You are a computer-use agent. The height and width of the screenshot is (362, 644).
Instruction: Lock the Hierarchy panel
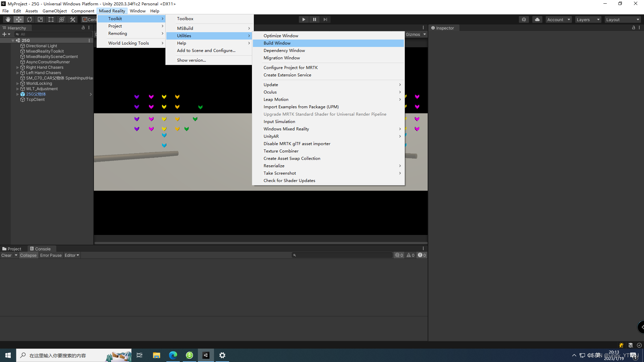(83, 28)
